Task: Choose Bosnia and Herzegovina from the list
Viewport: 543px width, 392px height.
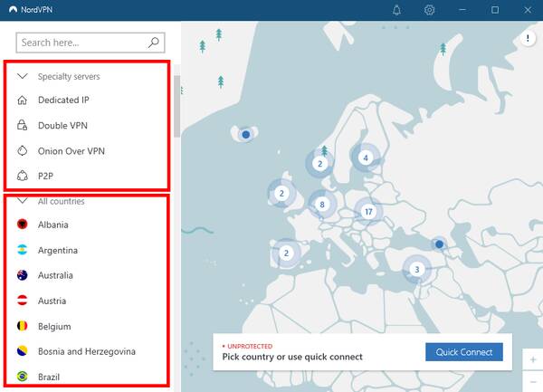Action: click(87, 351)
